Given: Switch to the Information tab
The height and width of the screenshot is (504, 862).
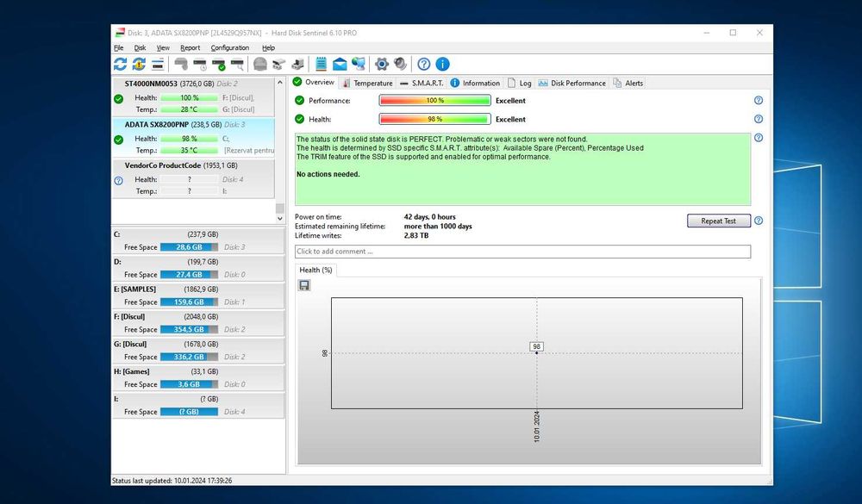Looking at the screenshot, I should [475, 83].
